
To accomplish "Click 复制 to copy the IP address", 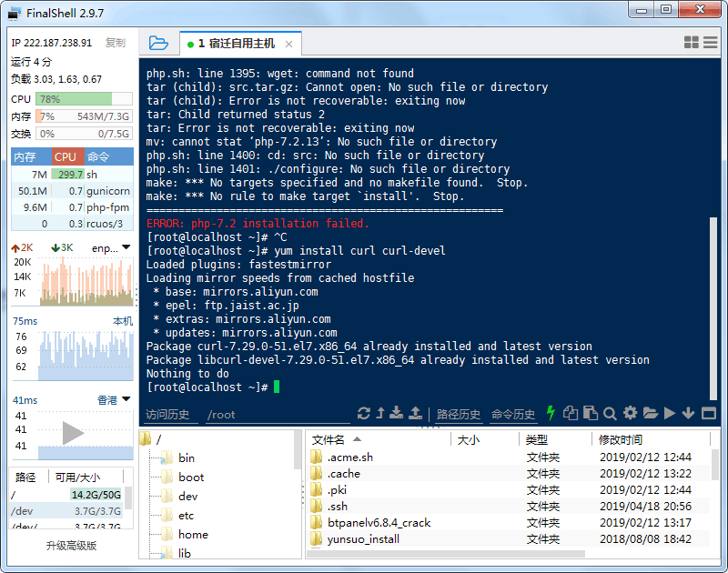I will click(115, 42).
